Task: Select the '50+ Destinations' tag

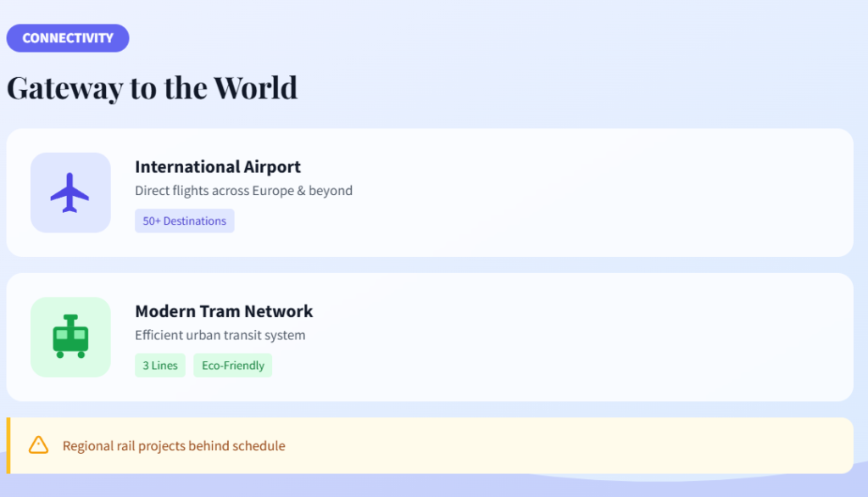Action: click(x=184, y=221)
